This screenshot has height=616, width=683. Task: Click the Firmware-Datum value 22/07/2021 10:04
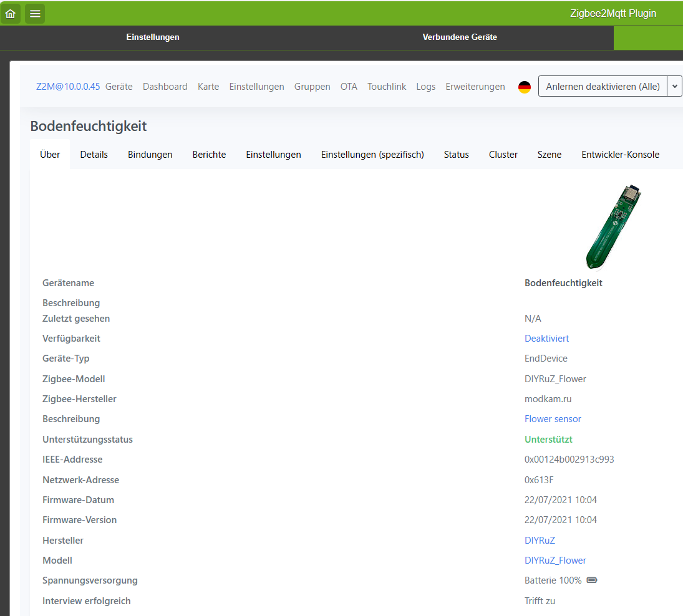[561, 500]
